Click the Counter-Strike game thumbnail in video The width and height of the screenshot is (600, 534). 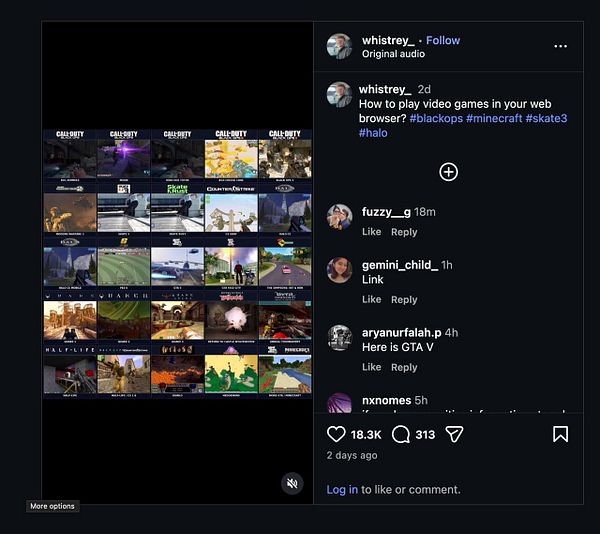pyautogui.click(x=231, y=213)
